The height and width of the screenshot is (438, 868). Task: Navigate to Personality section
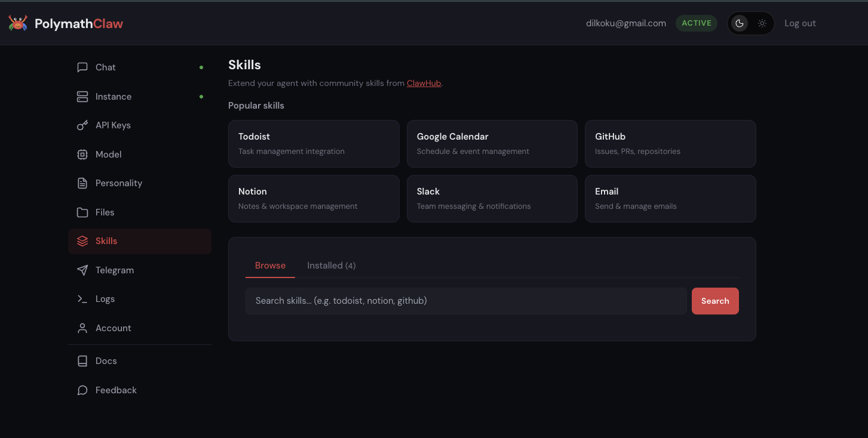tap(140, 183)
